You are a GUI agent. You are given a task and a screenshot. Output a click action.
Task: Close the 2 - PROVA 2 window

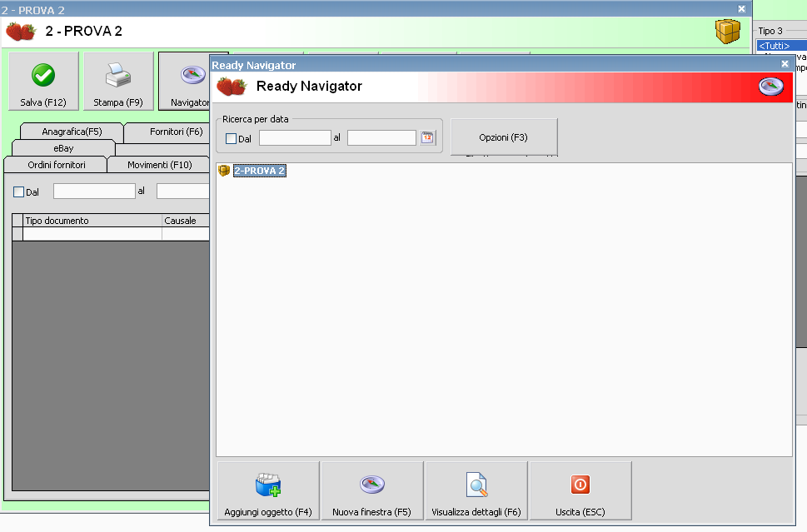pos(742,9)
